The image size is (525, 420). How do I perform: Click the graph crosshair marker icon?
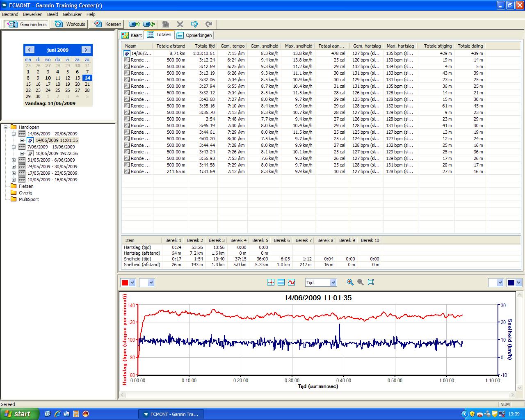coord(271,282)
